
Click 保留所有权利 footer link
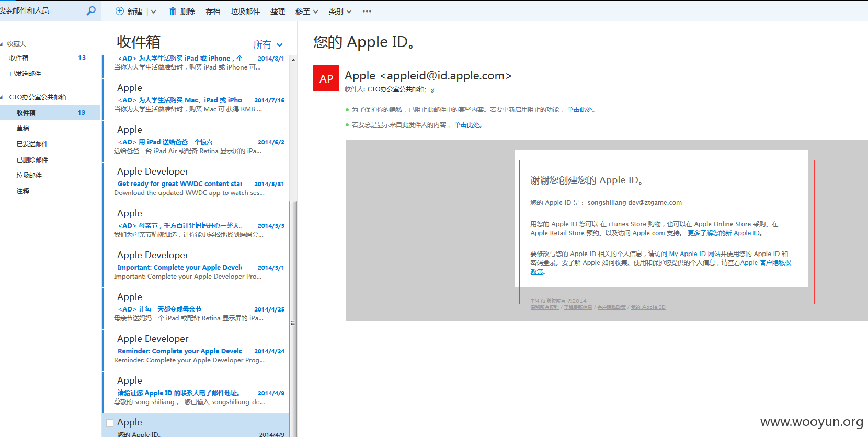click(544, 307)
